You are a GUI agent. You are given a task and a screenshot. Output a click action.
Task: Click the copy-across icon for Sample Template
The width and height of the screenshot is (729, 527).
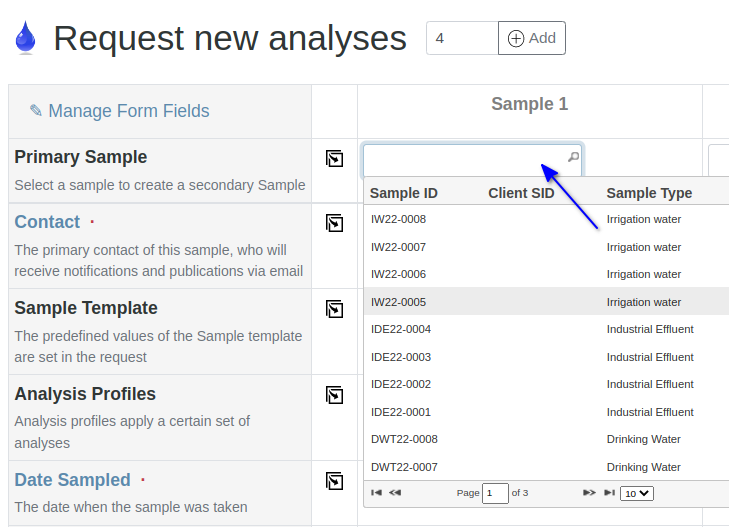334,308
